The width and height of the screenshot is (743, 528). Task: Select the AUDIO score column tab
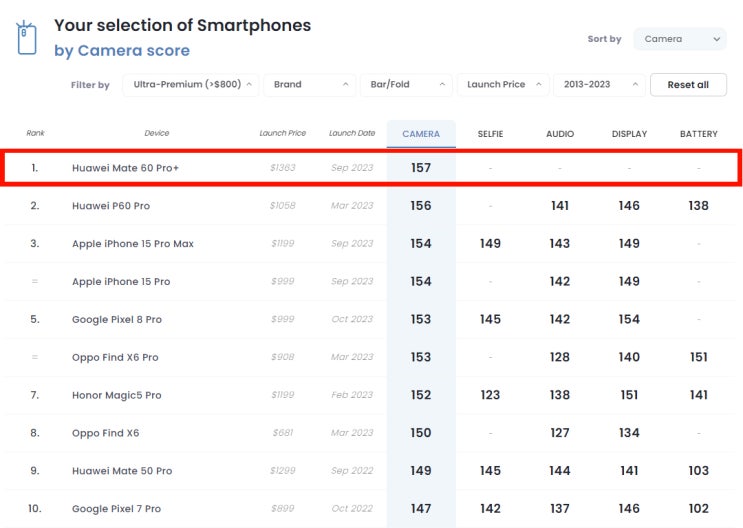[560, 134]
